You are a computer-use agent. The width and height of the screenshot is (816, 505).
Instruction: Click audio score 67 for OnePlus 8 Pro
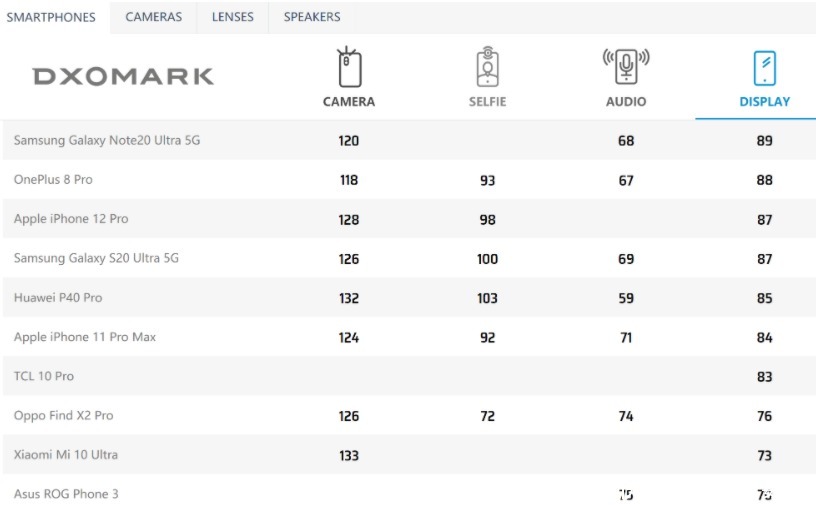(626, 180)
